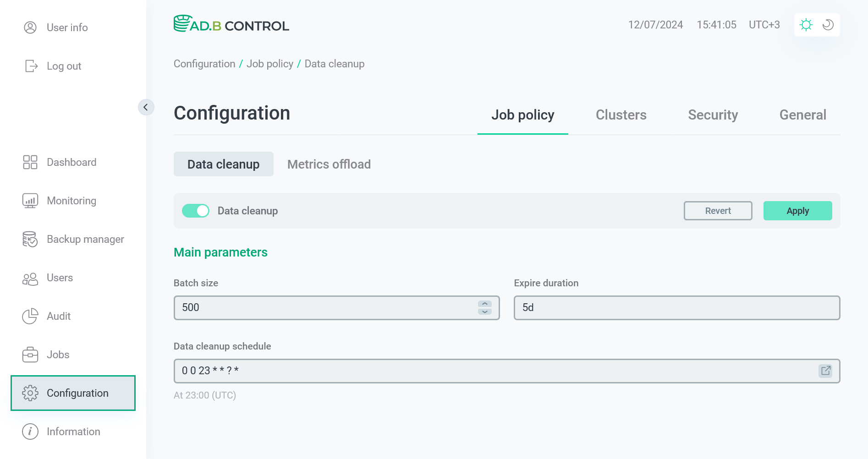Switch to light theme using sun icon
The height and width of the screenshot is (459, 868).
(x=806, y=25)
